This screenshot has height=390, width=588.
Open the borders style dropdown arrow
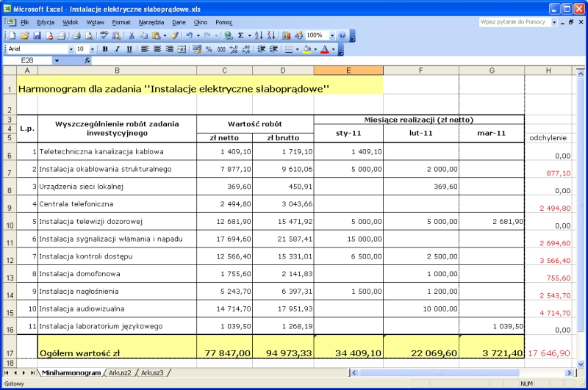pos(298,49)
